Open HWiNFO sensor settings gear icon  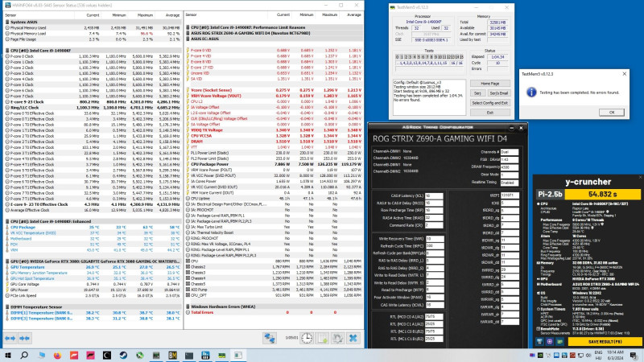[337, 338]
